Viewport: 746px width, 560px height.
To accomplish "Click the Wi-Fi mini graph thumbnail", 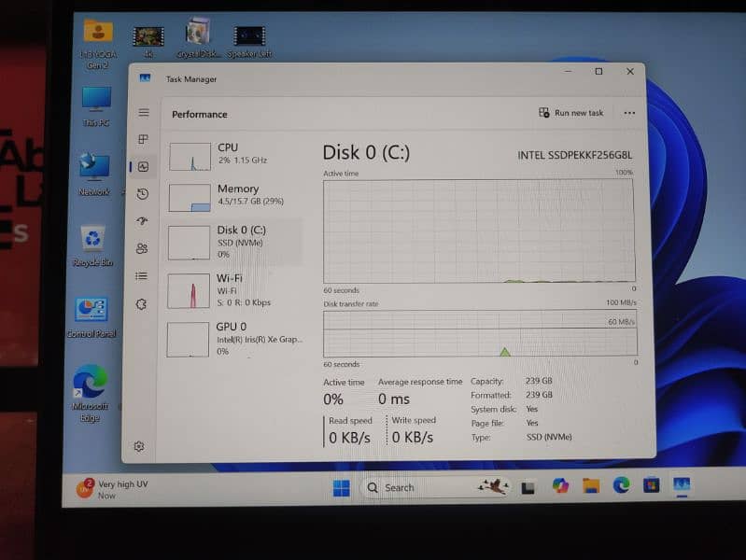I will tap(189, 290).
